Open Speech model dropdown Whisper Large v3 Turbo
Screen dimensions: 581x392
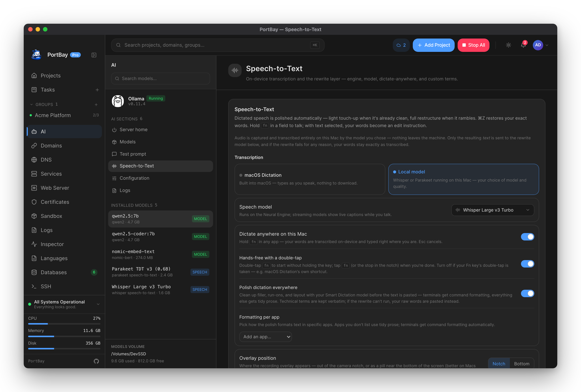coord(492,210)
